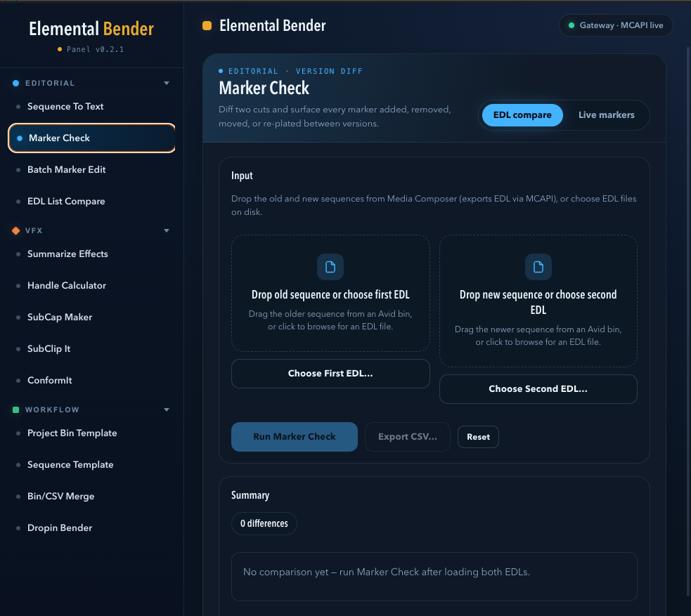Viewport: 691px width, 616px height.
Task: Click the Summary section heading
Action: 250,495
